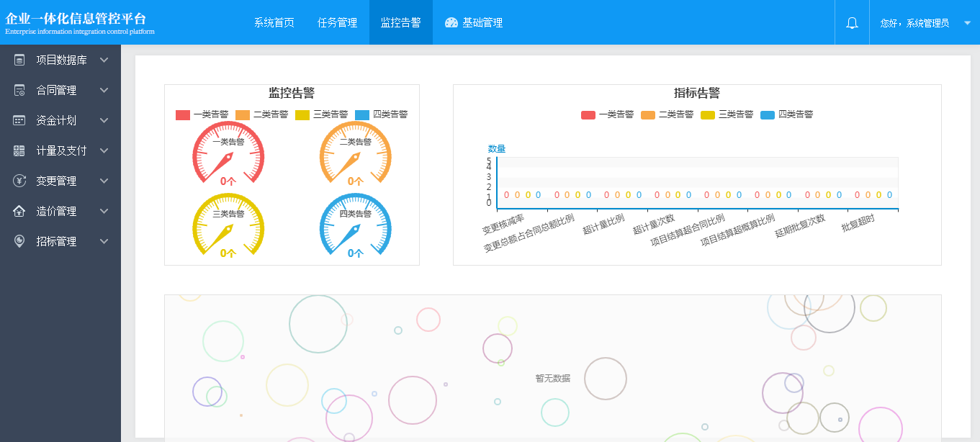
Task: Open 项目数据库 sidebar menu
Action: pos(60,60)
